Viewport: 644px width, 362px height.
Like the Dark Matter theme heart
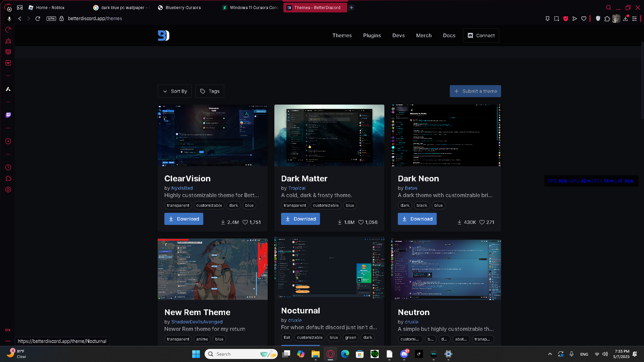[x=361, y=222]
